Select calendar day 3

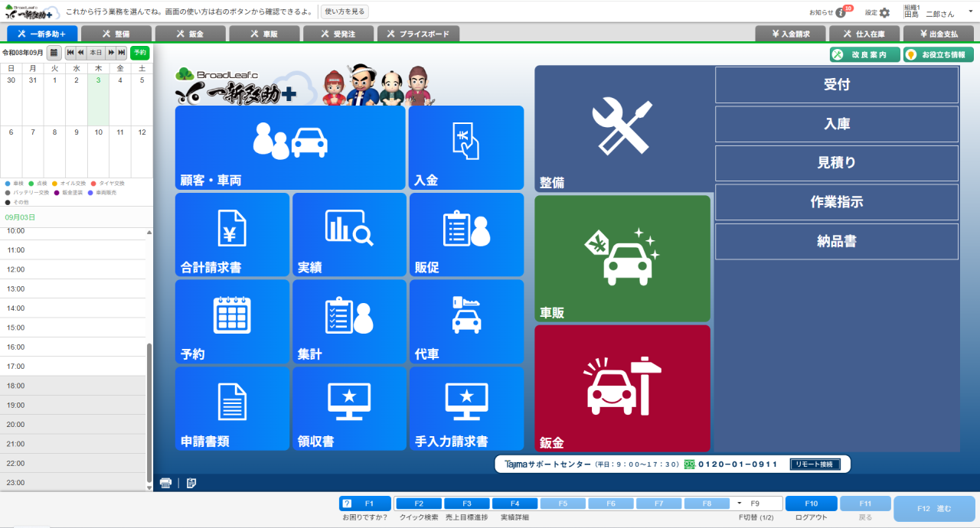pos(98,99)
